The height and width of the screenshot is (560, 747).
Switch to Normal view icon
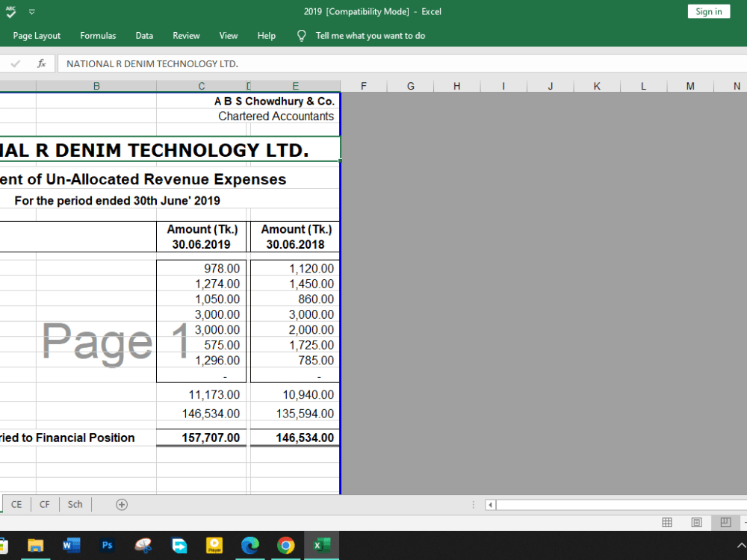[667, 523]
